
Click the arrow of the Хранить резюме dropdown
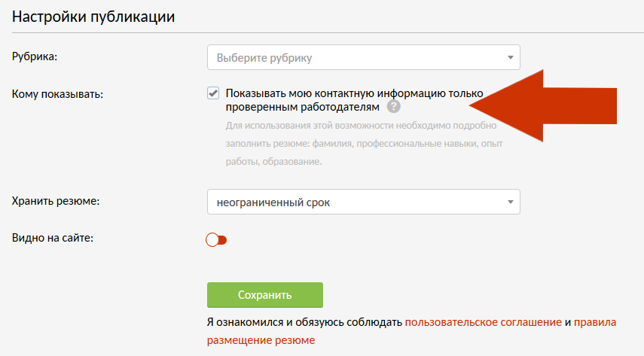coord(510,202)
